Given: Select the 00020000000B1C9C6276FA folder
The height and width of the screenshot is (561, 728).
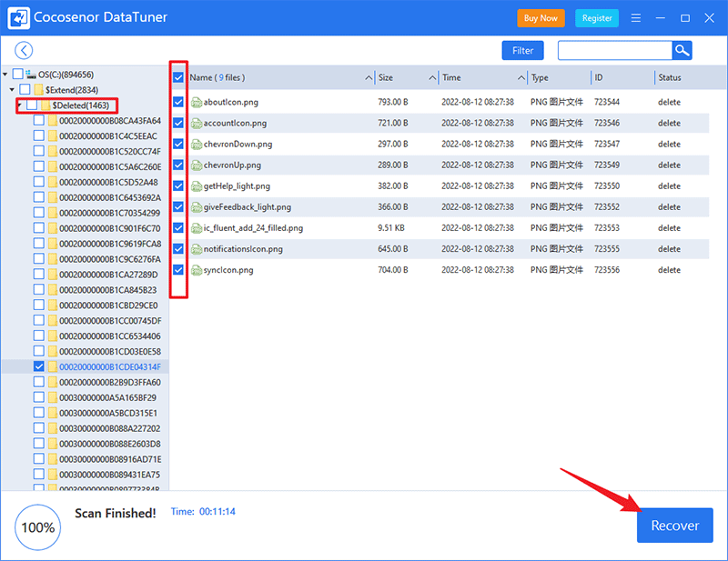Looking at the screenshot, I should (x=110, y=259).
